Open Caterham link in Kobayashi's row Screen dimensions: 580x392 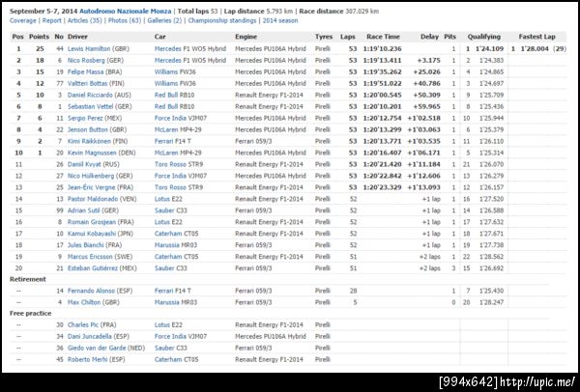coord(168,234)
